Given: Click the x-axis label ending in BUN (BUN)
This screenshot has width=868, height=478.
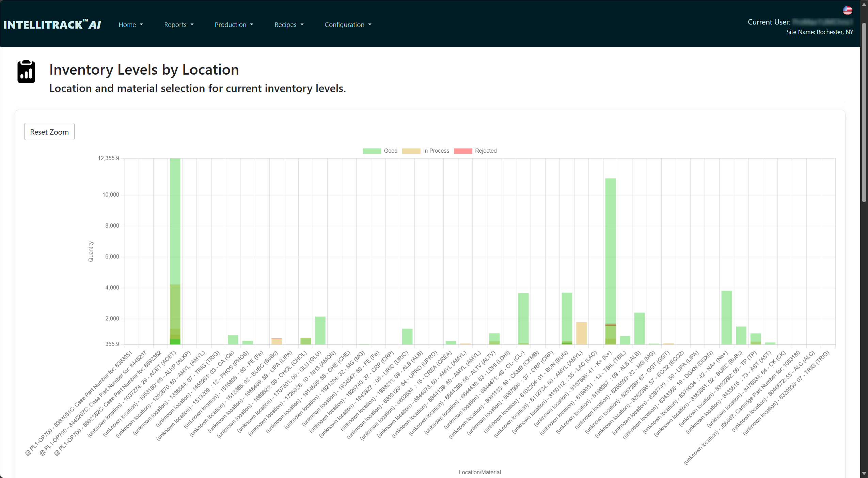Looking at the screenshot, I should 525,392.
